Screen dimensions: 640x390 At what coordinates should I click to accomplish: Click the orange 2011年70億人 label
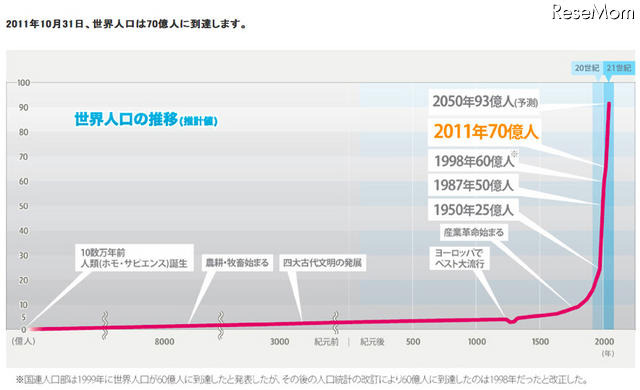485,131
